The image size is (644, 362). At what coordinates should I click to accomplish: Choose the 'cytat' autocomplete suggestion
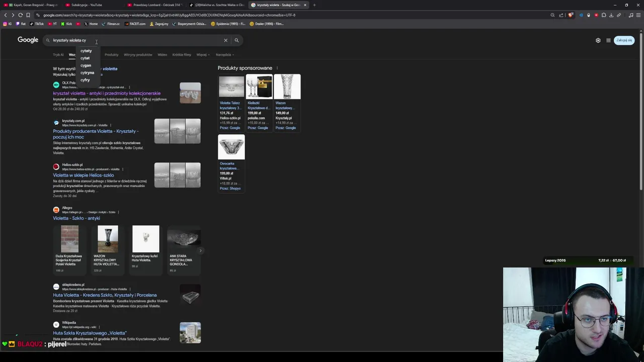(x=85, y=58)
